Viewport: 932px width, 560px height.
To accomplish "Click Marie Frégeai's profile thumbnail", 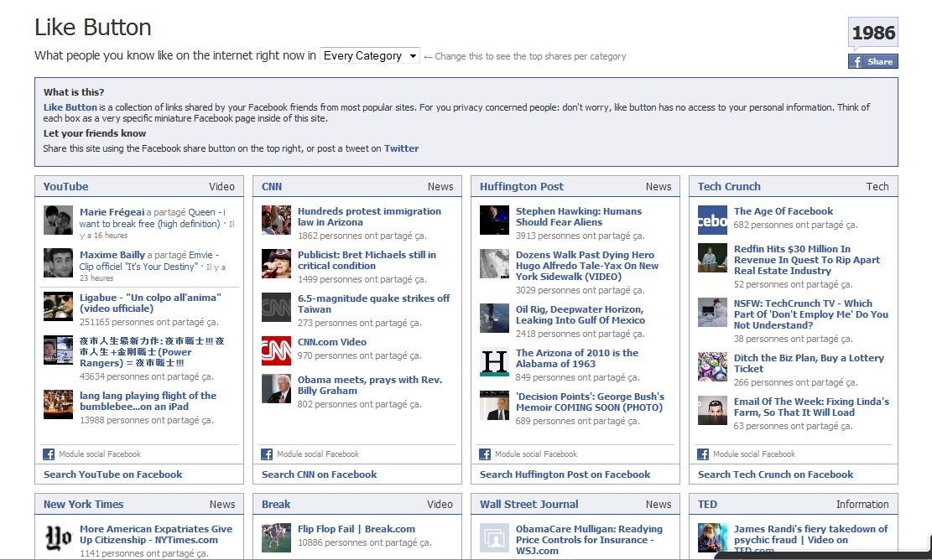I will click(x=58, y=220).
